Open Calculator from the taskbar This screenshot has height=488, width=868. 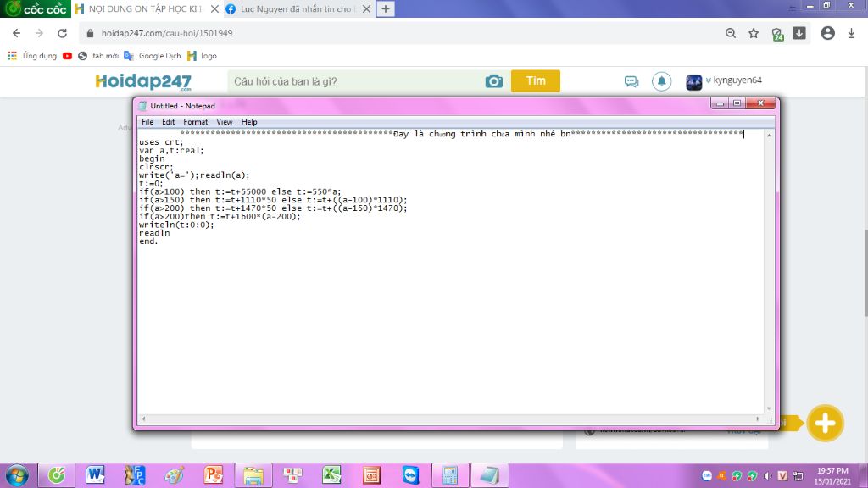click(450, 475)
